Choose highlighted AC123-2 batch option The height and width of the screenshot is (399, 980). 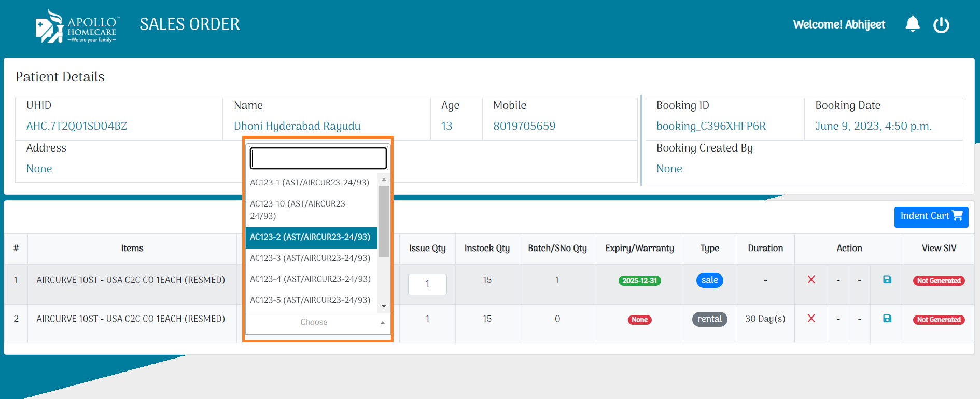point(310,237)
